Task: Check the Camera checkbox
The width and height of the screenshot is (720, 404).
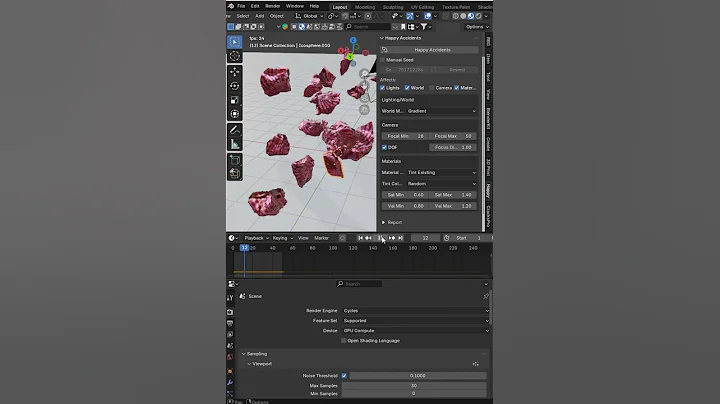Action: (x=432, y=88)
